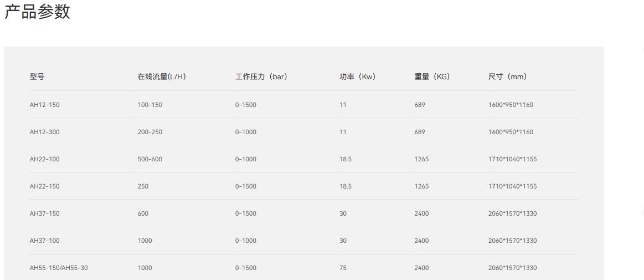Screen dimensions: 644x280
Task: Select the 尺寸（mm）column header
Action: coord(507,77)
